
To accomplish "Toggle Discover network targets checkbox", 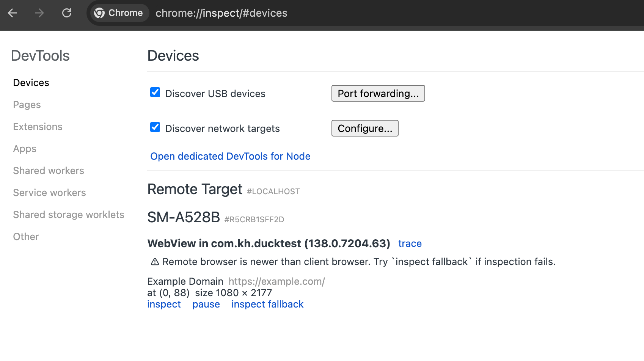I will [155, 127].
